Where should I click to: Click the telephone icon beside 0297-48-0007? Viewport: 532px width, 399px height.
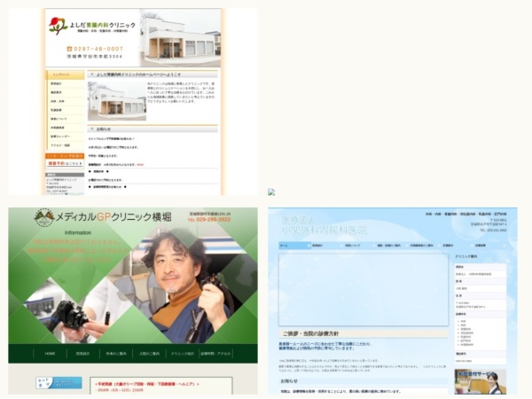(x=69, y=49)
